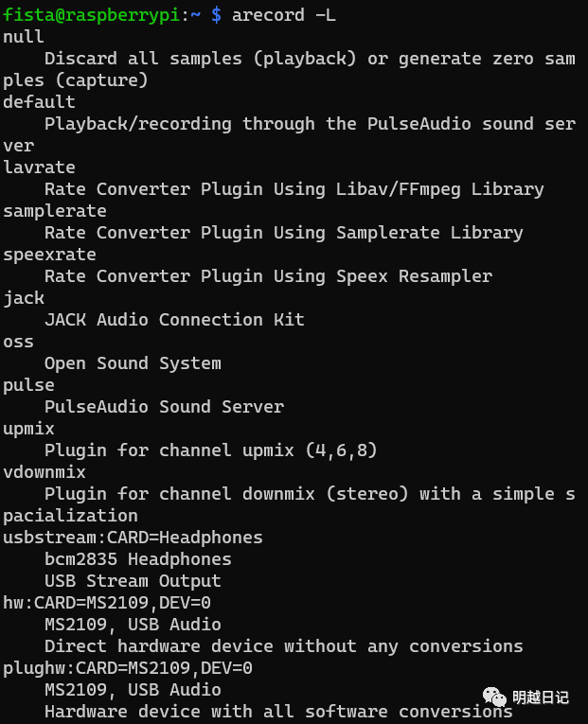
Task: Select the 'plughw:CARD=MS2109,DEV=0' device line
Action: pyautogui.click(x=128, y=667)
